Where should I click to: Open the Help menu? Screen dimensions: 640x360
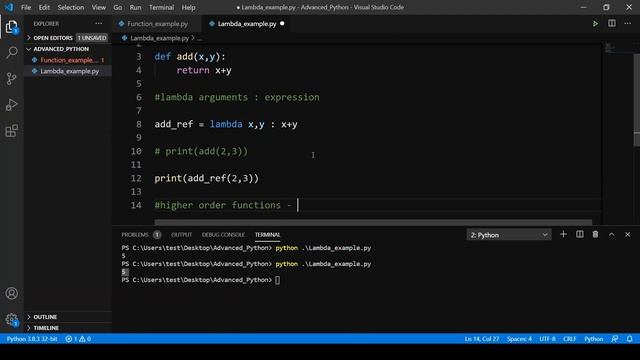click(188, 7)
